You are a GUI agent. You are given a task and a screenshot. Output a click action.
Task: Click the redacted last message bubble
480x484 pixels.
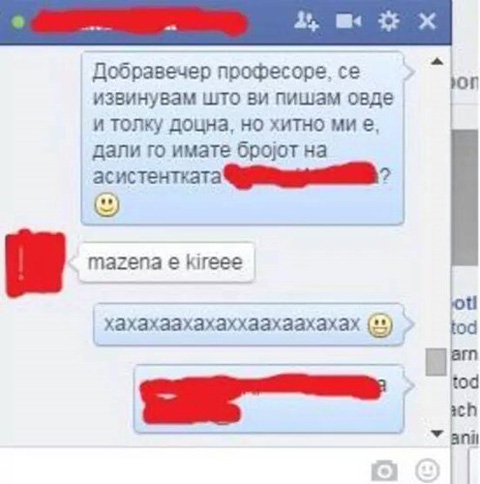[269, 399]
